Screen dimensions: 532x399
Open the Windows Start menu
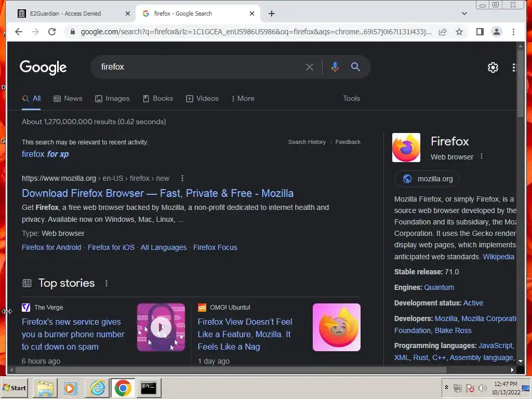[x=14, y=388]
